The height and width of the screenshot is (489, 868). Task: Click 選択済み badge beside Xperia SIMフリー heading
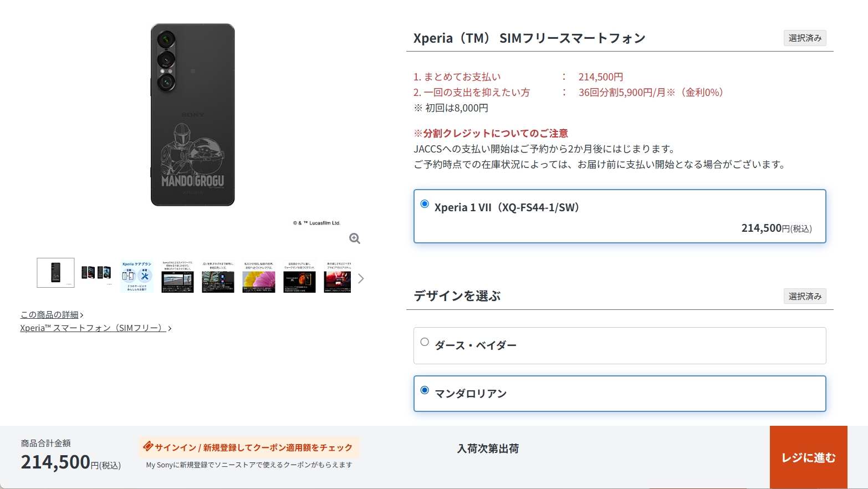[x=805, y=38]
